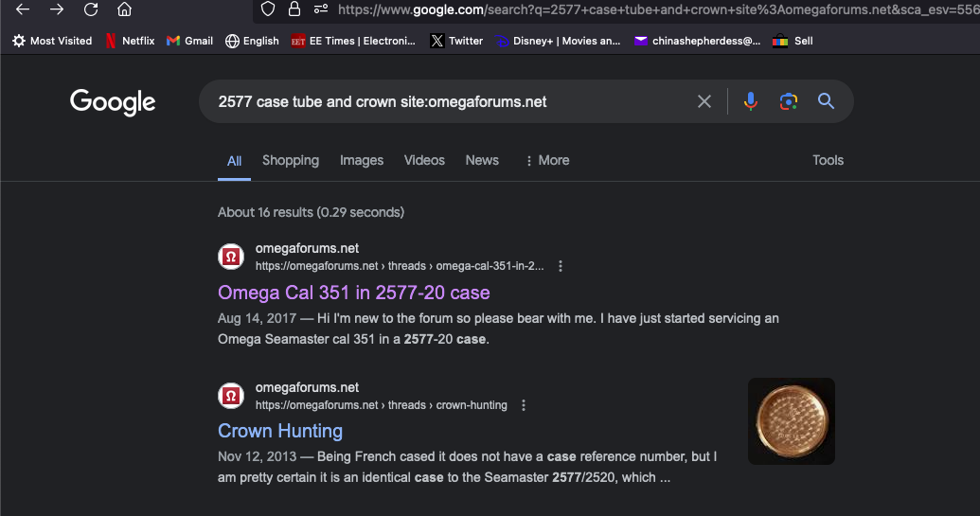Viewport: 980px width, 516px height.
Task: Click the browser back arrow
Action: 23,9
